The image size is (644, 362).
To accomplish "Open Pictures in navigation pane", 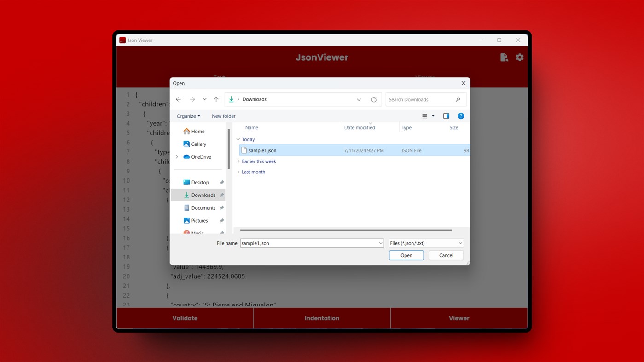I will pyautogui.click(x=199, y=221).
